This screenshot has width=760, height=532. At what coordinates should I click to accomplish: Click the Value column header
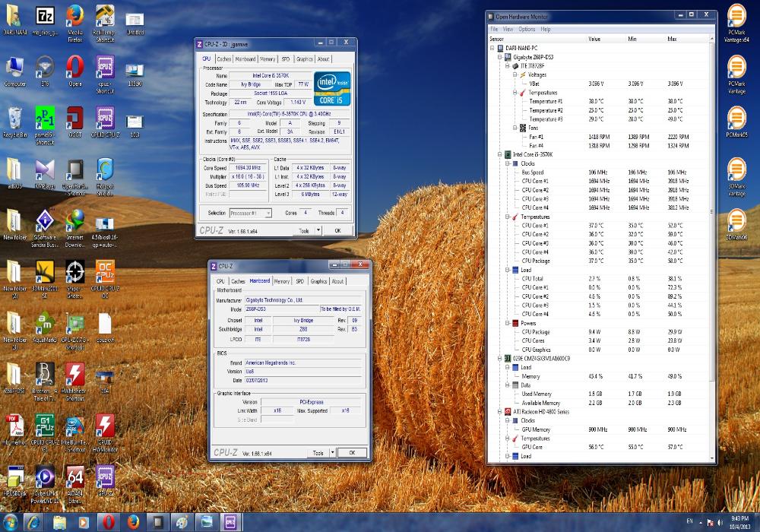pyautogui.click(x=594, y=39)
